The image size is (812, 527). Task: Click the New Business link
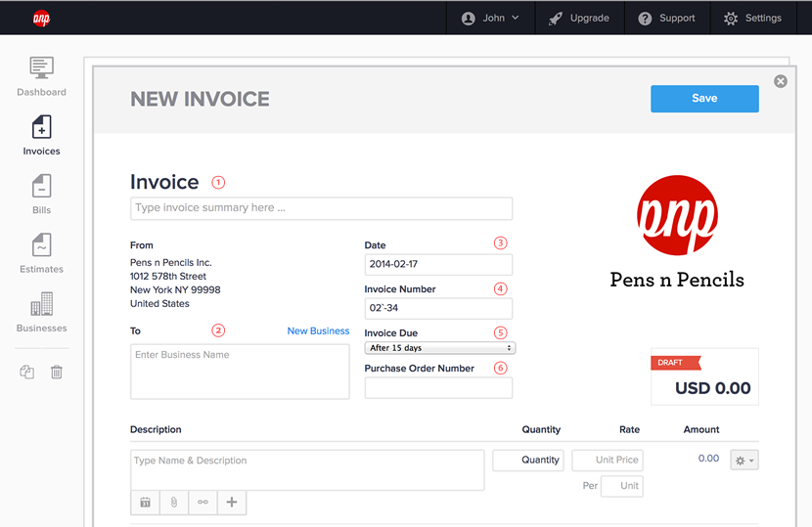[x=318, y=330]
